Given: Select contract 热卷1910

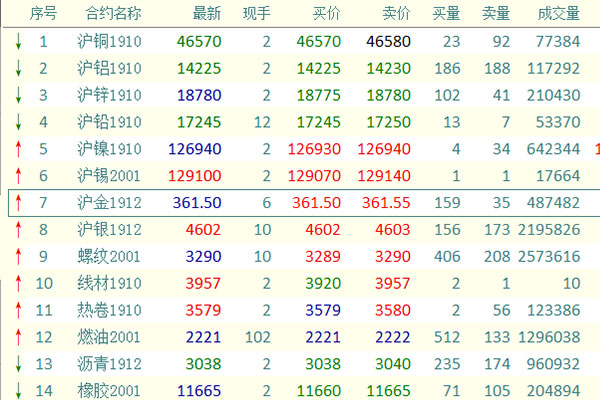Looking at the screenshot, I should coord(109,310).
